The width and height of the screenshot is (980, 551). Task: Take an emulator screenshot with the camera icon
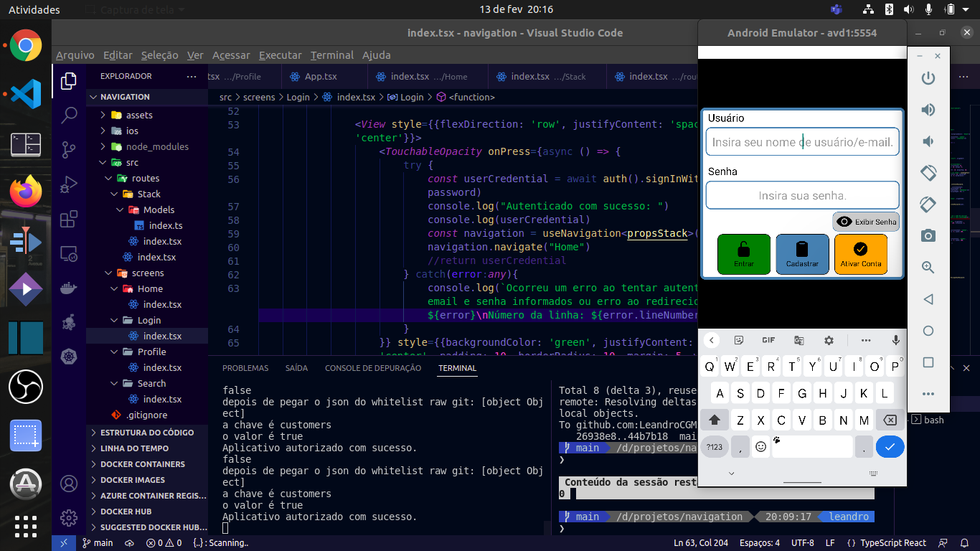tap(928, 235)
